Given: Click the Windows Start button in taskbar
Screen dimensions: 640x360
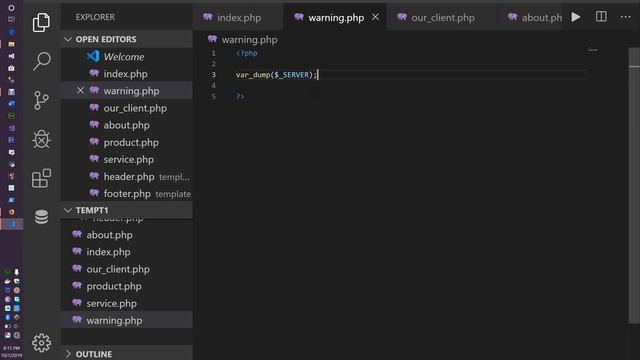Looking at the screenshot, I should tap(11, 8).
